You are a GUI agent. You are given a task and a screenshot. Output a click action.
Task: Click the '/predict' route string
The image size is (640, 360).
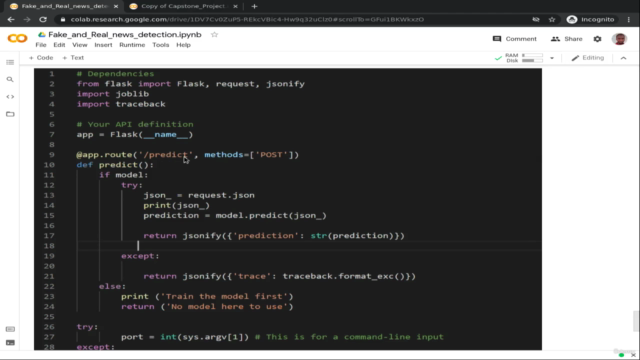point(165,155)
